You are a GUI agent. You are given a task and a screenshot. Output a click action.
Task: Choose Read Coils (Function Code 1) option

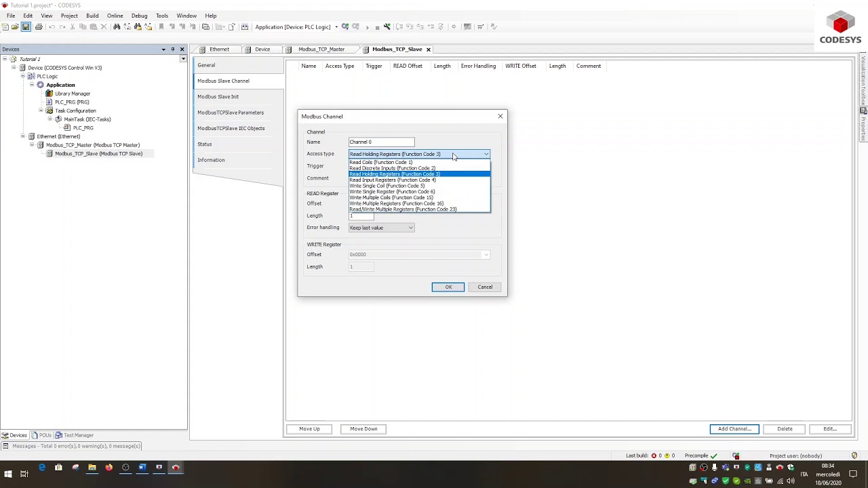pos(419,163)
